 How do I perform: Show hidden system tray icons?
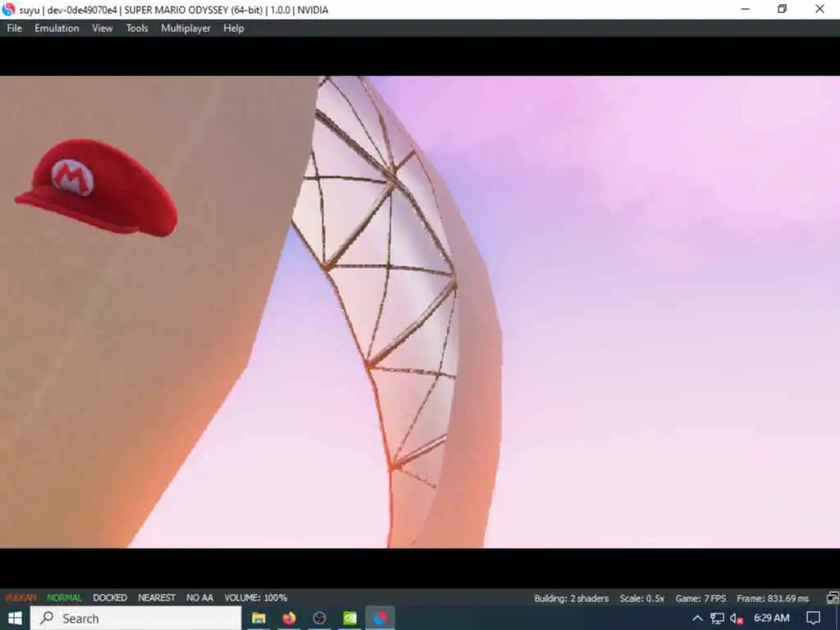pyautogui.click(x=697, y=619)
